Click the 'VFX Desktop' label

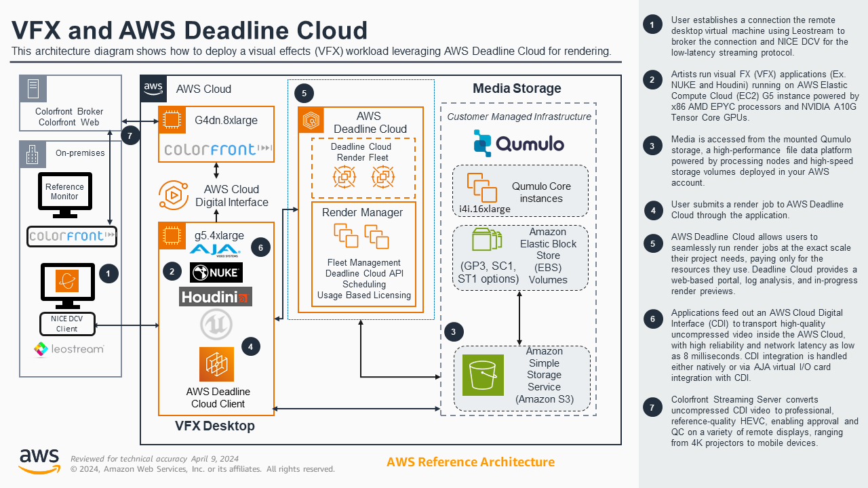pyautogui.click(x=215, y=426)
